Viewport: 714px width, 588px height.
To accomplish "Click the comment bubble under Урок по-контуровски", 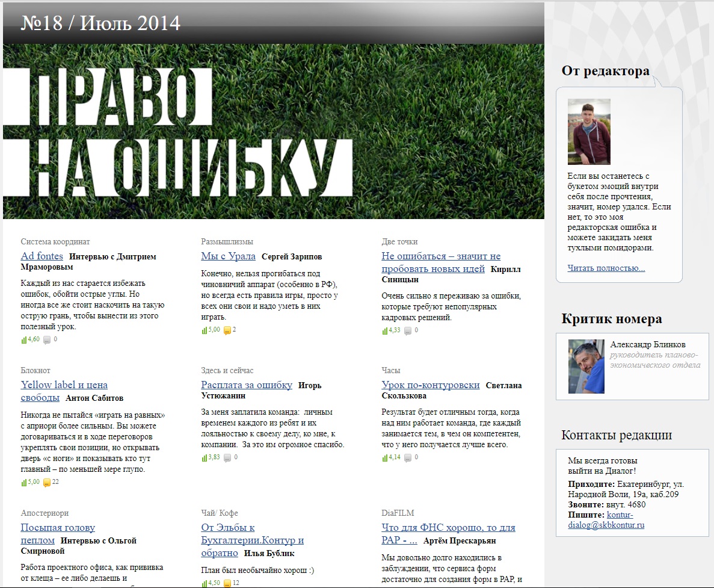I will 408,457.
